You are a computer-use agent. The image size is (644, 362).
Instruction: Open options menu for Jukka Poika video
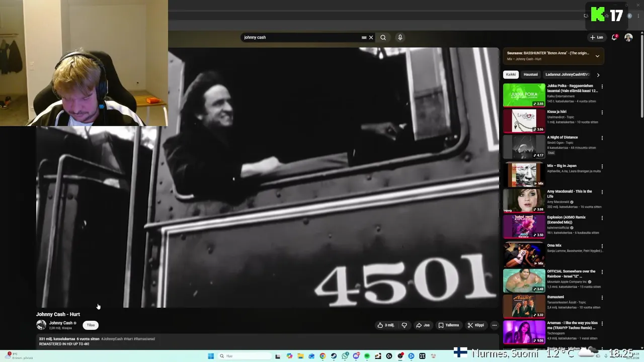point(602,86)
